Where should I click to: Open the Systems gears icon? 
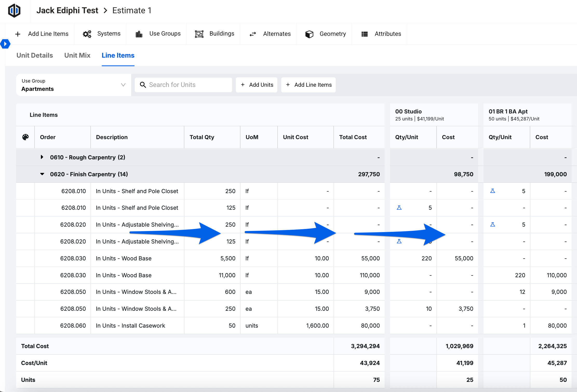click(x=87, y=34)
